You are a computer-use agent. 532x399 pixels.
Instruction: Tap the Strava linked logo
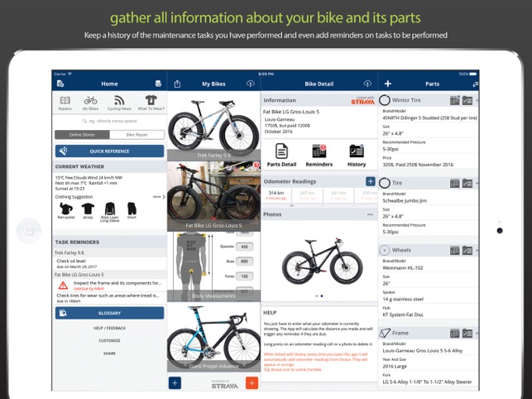pyautogui.click(x=362, y=100)
